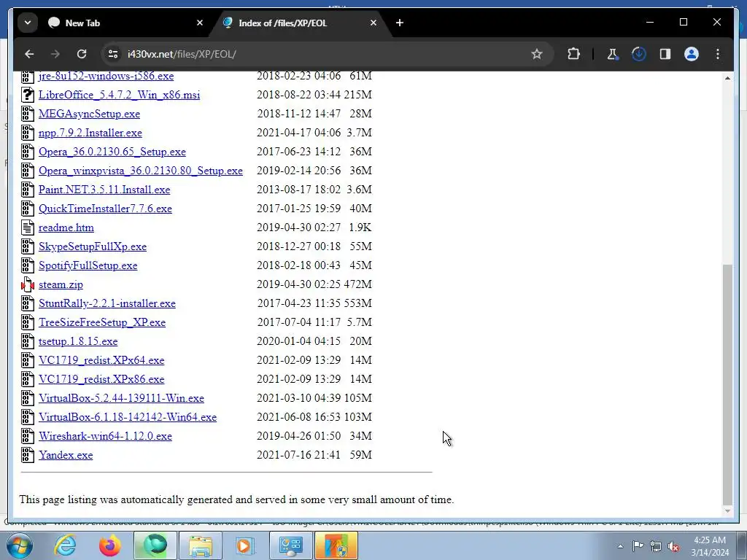The height and width of the screenshot is (560, 747).
Task: Download jre-8u152-windows-i586.exe
Action: coord(106,76)
